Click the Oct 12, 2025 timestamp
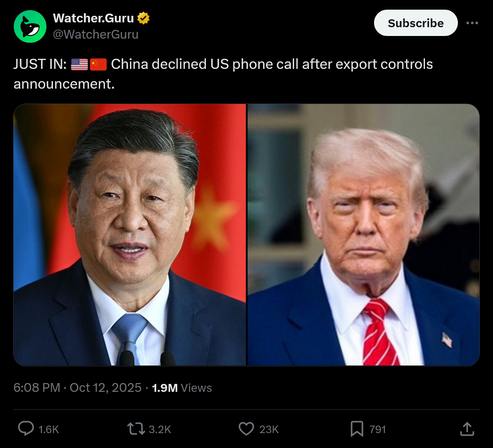Viewport: 493px width, 448px height. coord(105,388)
